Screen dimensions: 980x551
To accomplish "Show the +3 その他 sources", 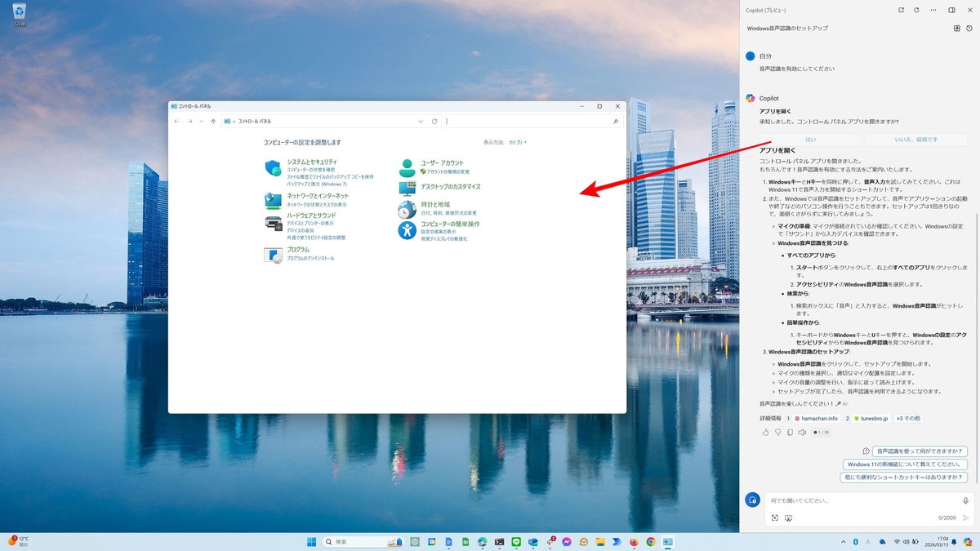I will [x=908, y=419].
